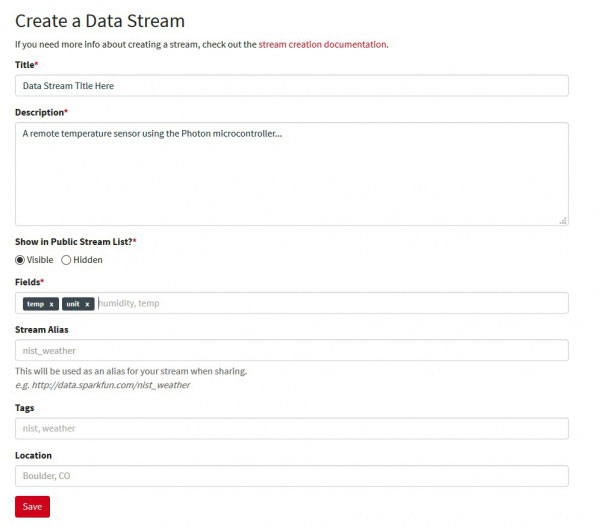The image size is (600, 526).
Task: Click the Title field label
Action: pos(26,64)
